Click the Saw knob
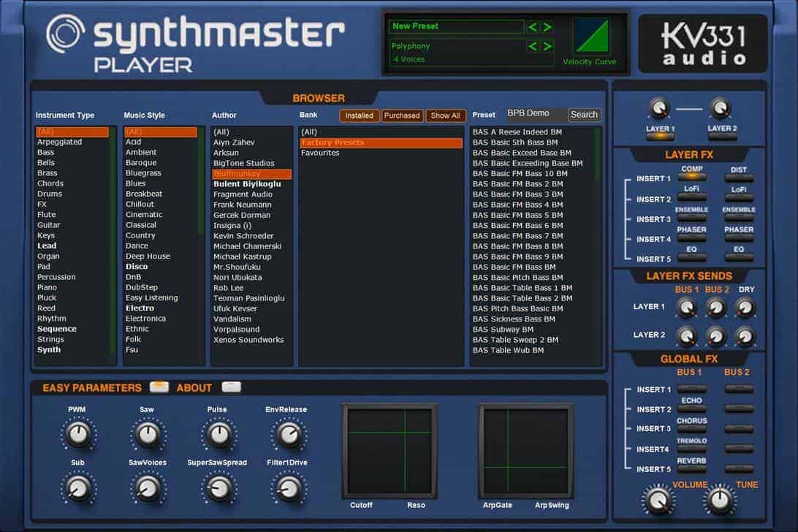The width and height of the screenshot is (798, 532). (148, 434)
